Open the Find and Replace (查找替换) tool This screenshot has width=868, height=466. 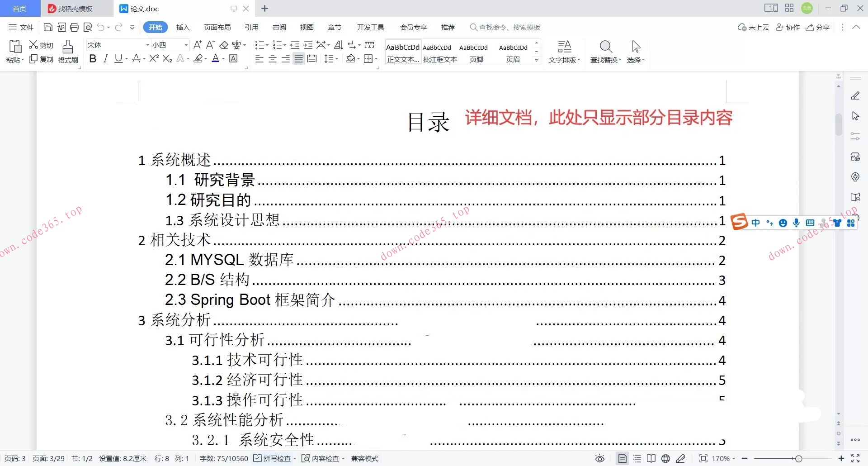[x=606, y=51]
